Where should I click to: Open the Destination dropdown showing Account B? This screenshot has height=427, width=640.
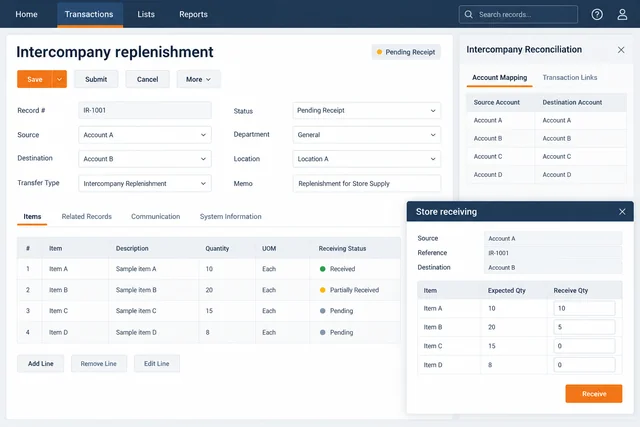pos(145,159)
